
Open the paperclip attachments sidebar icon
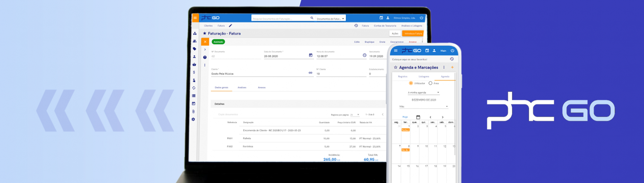pyautogui.click(x=193, y=111)
